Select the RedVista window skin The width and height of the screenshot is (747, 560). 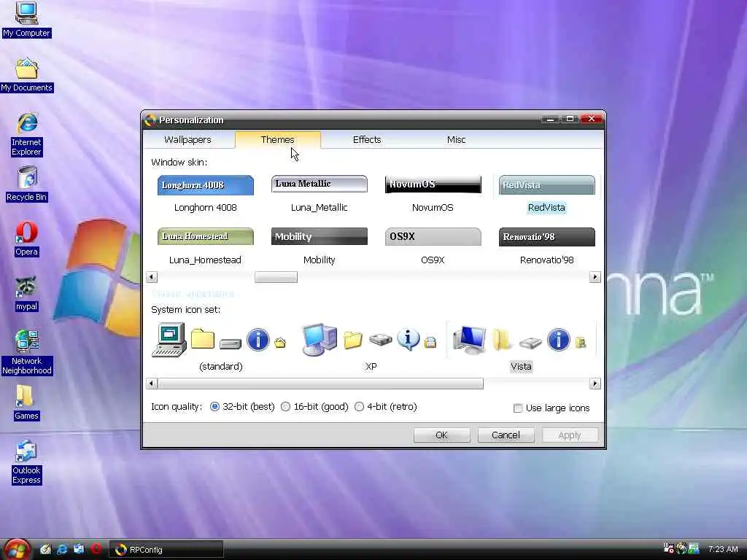click(546, 194)
